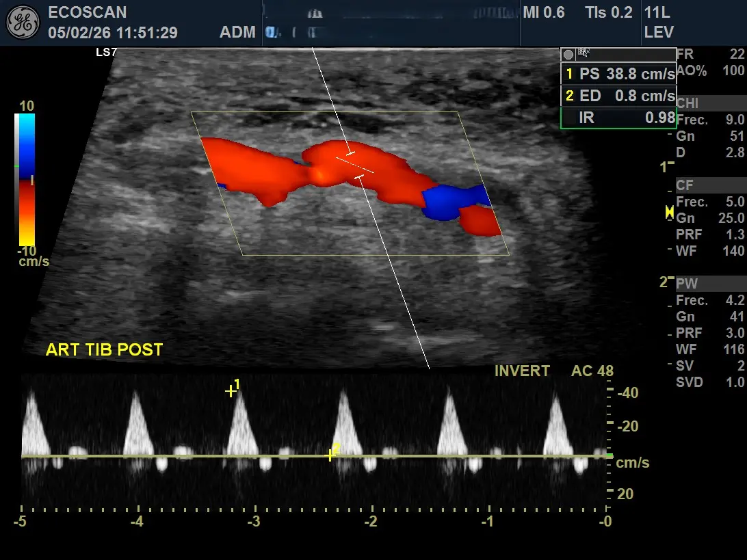Screen dimensions: 747x560
Task: Open the CF parameter section header
Action: coord(710,185)
